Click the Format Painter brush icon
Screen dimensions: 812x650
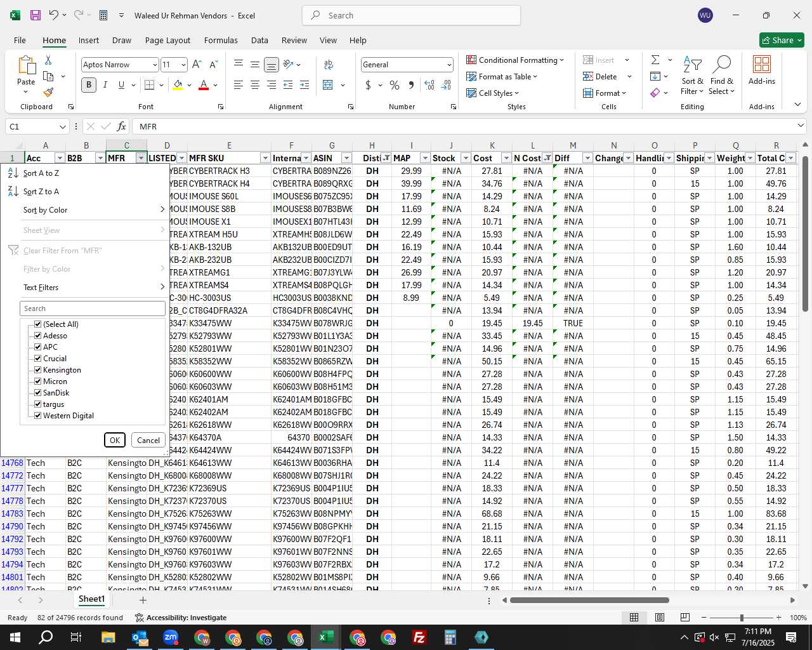(48, 92)
